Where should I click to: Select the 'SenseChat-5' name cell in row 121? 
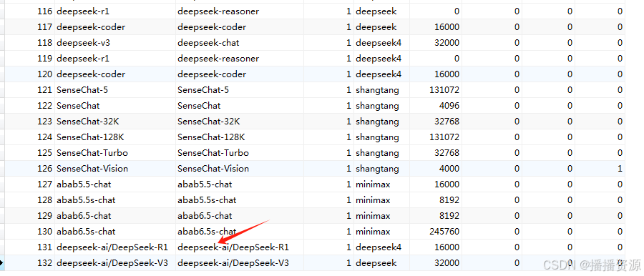coord(82,90)
